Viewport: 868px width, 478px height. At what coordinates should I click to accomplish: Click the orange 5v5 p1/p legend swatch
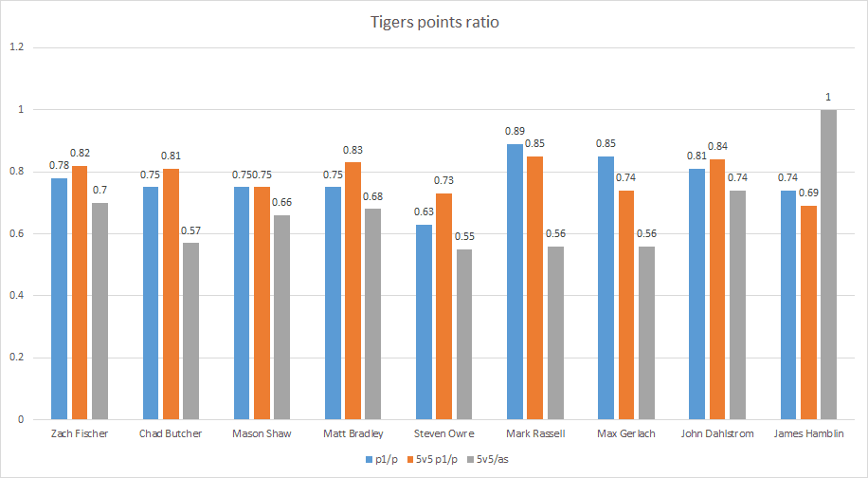pyautogui.click(x=409, y=461)
